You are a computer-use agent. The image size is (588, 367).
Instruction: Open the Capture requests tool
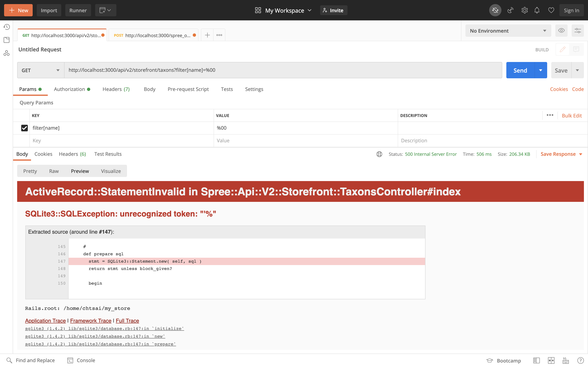[510, 10]
